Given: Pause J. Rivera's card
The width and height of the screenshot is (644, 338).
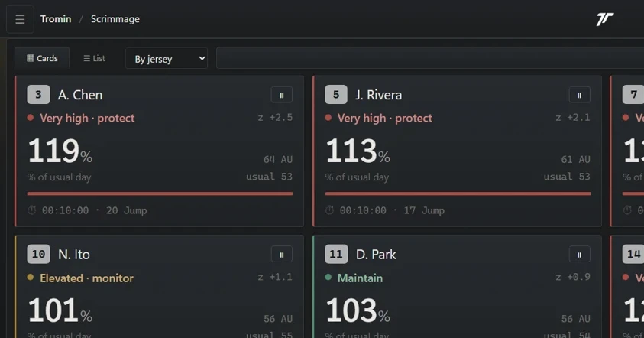Looking at the screenshot, I should [x=580, y=95].
